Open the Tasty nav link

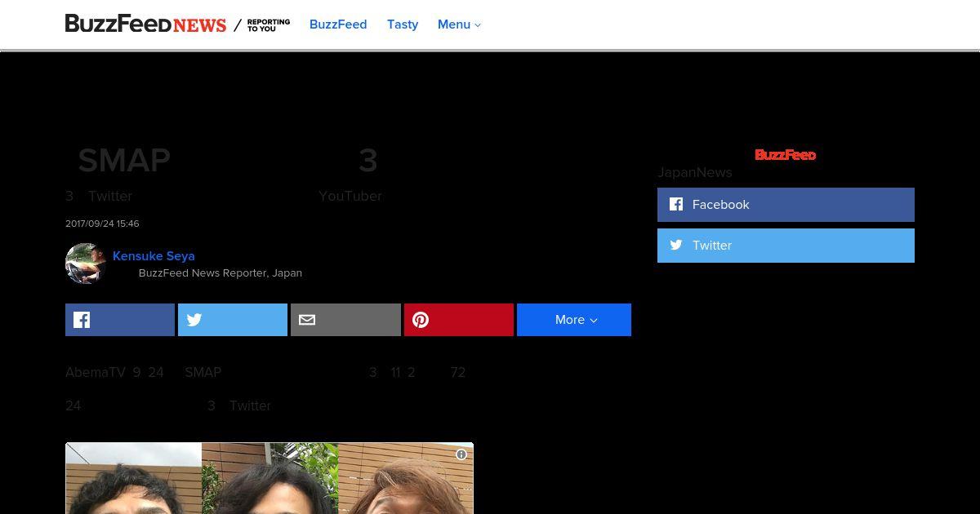point(403,24)
